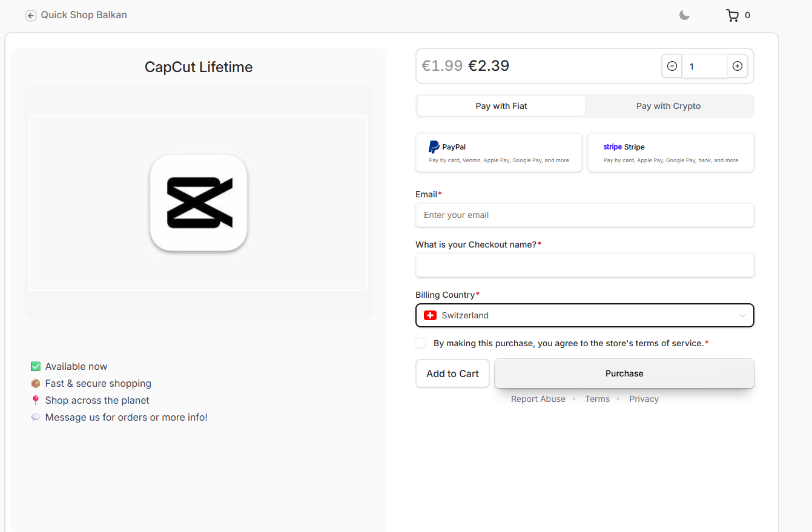Open the Report Abuse link
Image resolution: width=812 pixels, height=532 pixels.
pyautogui.click(x=538, y=399)
